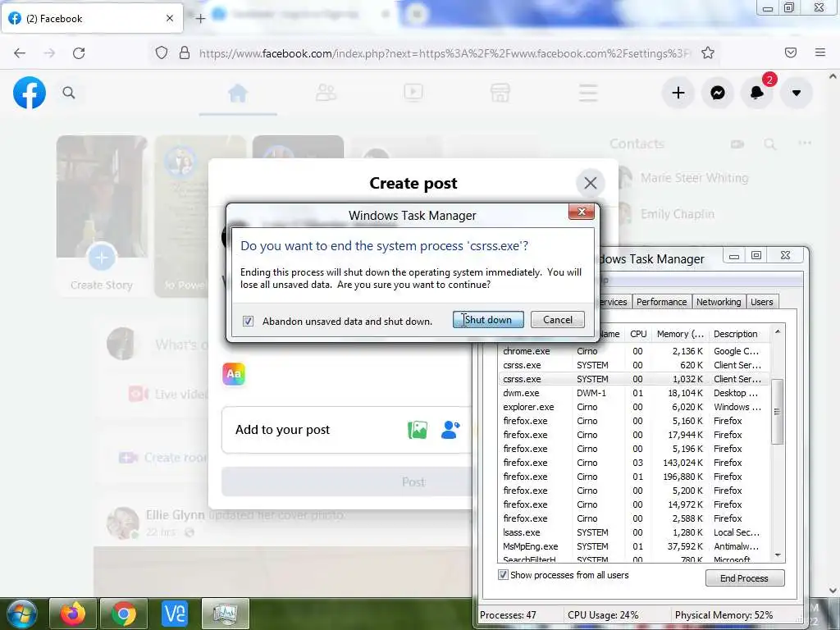Open the Marketplace icon
This screenshot has width=840, height=630.
tap(500, 93)
